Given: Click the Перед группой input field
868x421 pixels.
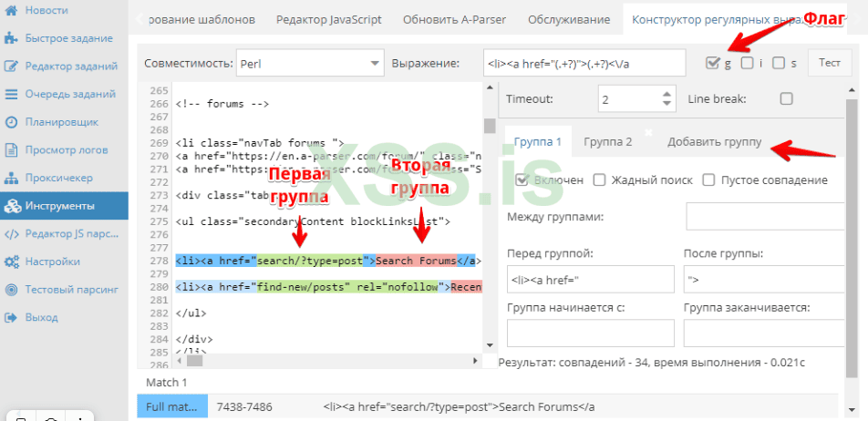Looking at the screenshot, I should click(591, 280).
